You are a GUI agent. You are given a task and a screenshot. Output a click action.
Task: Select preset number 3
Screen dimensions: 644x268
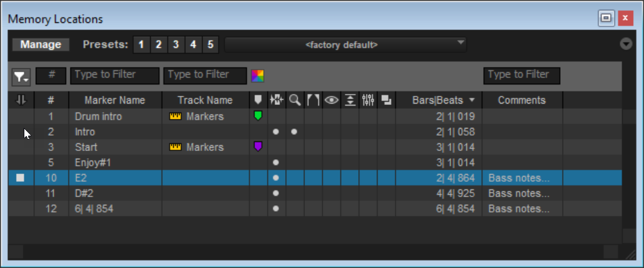(176, 45)
